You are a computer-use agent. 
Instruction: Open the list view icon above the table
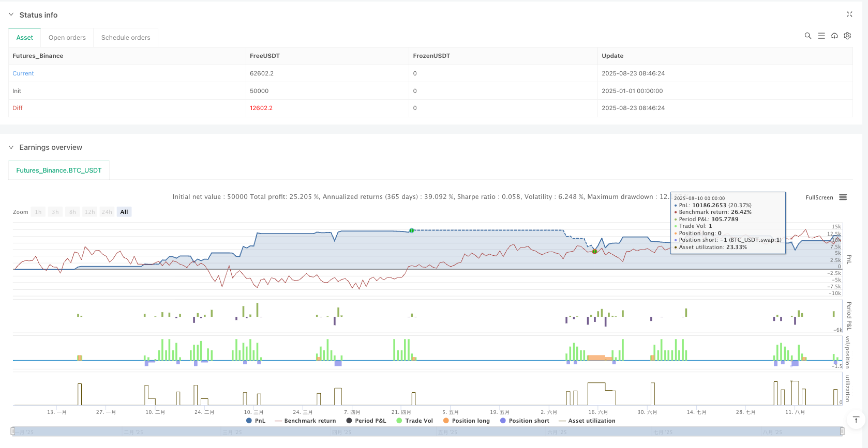(x=821, y=36)
